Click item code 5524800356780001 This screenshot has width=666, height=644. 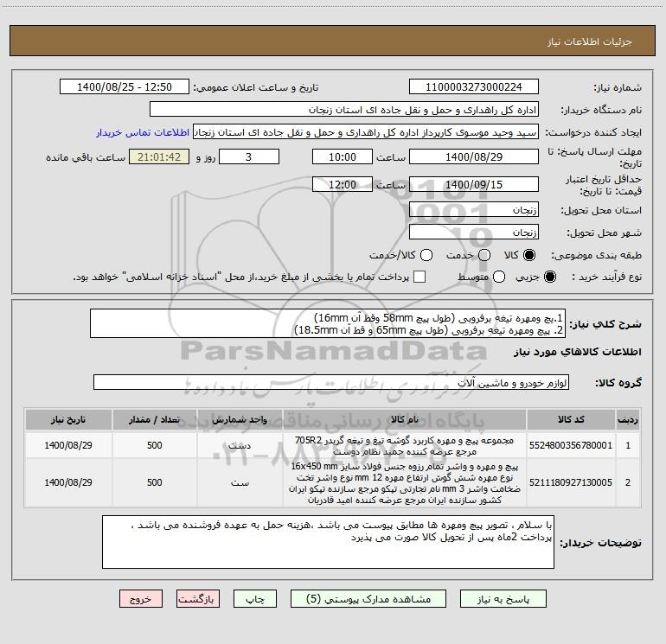pos(571,445)
